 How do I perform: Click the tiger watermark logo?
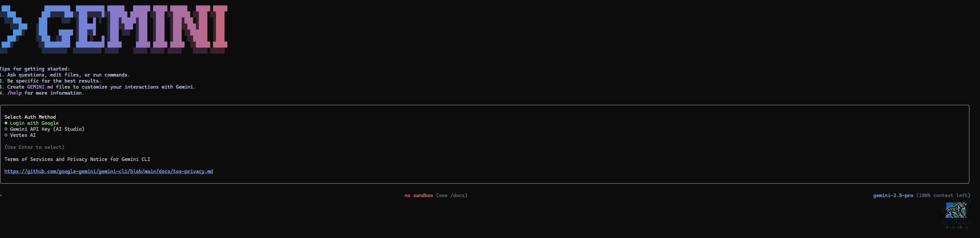pyautogui.click(x=956, y=210)
